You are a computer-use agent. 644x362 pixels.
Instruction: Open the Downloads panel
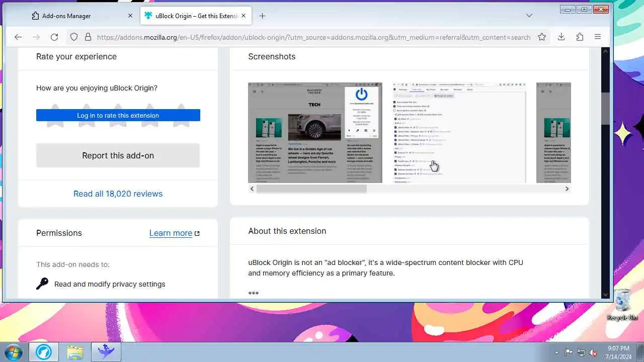pos(561,37)
